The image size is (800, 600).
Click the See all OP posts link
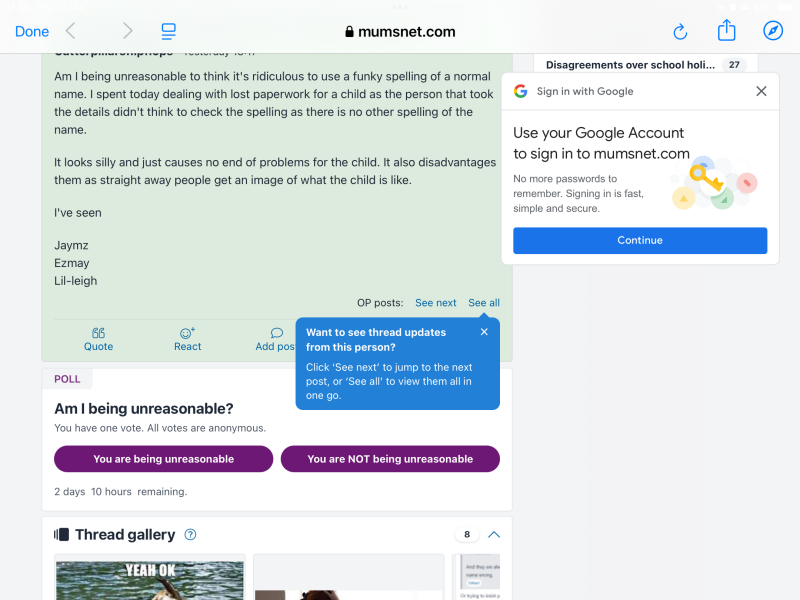click(484, 303)
